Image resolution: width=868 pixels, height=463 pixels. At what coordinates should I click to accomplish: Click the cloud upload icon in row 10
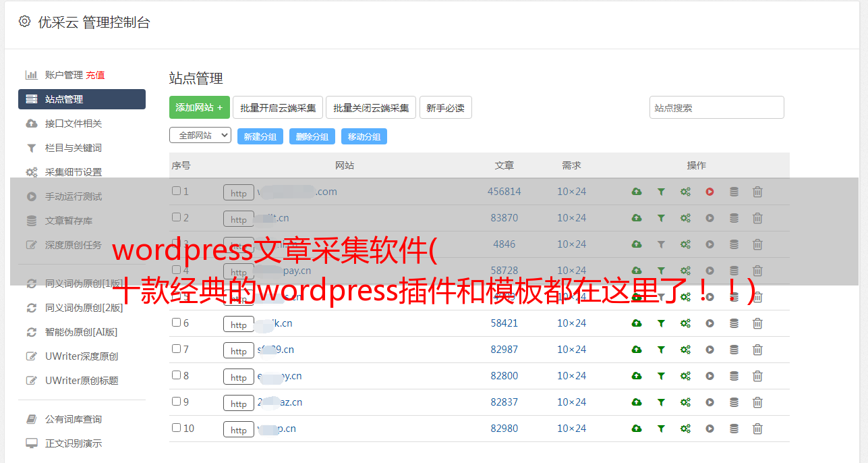pos(637,429)
